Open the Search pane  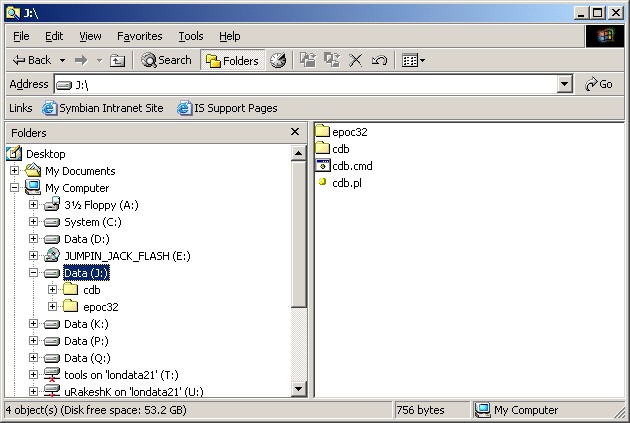point(166,60)
